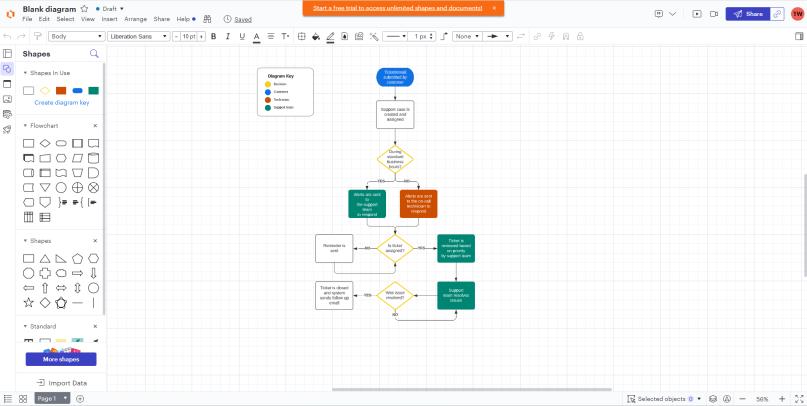Open the end-arrow style dropdown
The image size is (807, 406).
498,37
